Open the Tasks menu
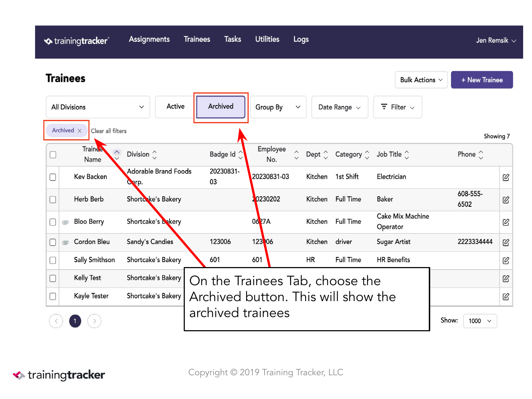 pyautogui.click(x=233, y=39)
